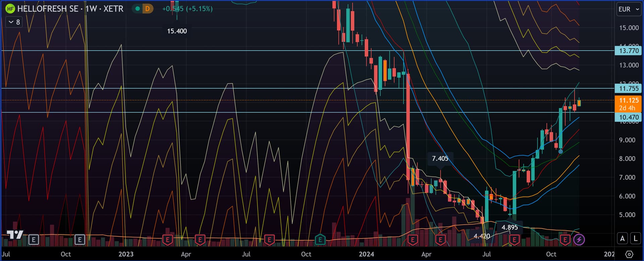Screen dimensions: 644x261
Task: Click the grey earnings E marker before Oct 2022
Action: click(34, 240)
